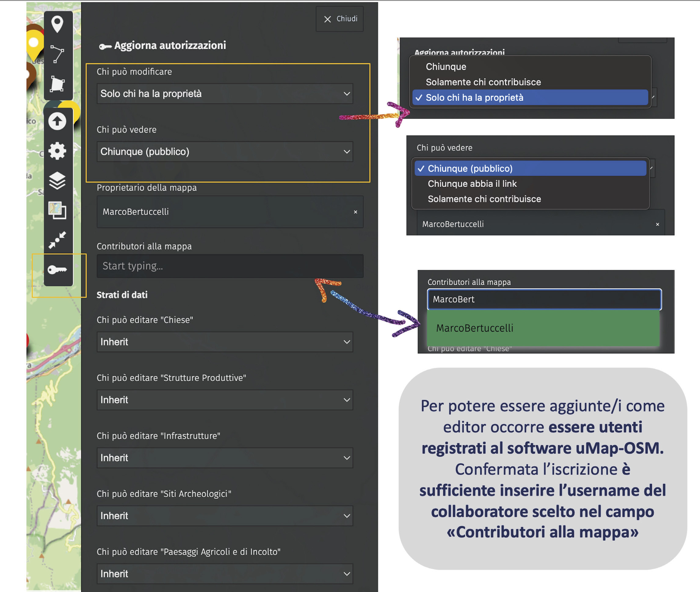Open the tile layers background icon

pos(57,210)
